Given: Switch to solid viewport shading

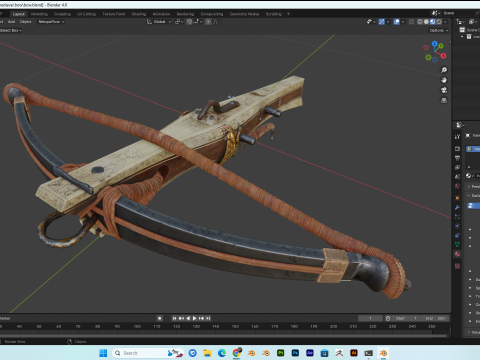Looking at the screenshot, I should point(426,22).
